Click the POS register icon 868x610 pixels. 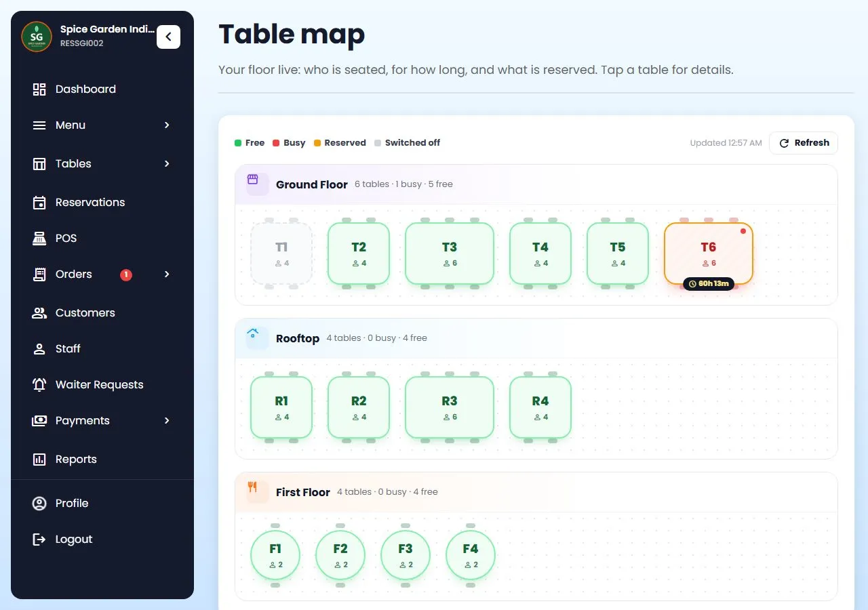click(39, 239)
